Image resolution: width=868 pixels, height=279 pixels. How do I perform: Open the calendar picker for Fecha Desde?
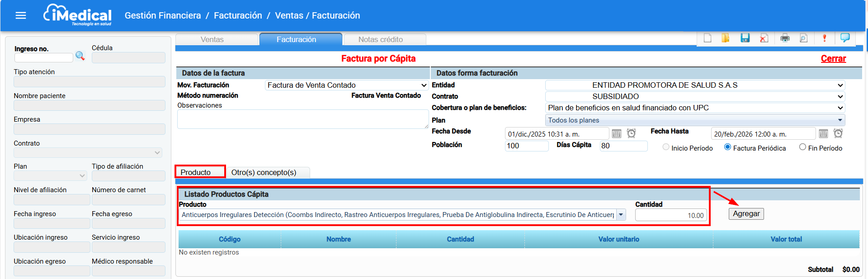point(616,134)
